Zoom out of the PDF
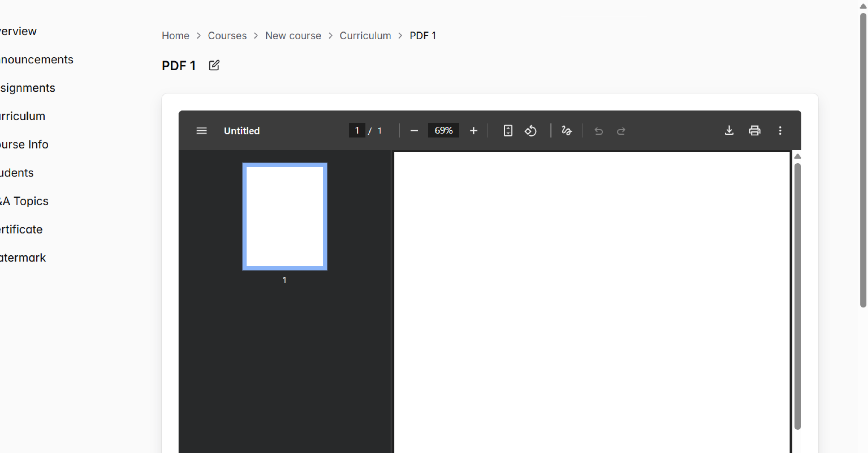868x453 pixels. [414, 130]
